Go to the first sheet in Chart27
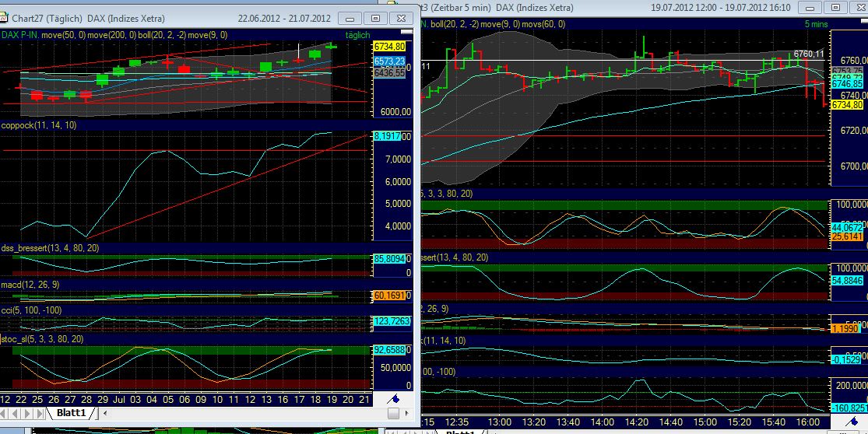The image size is (868, 434). pos(5,414)
